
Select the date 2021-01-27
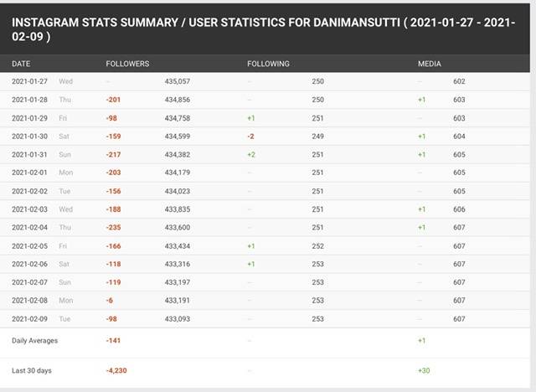[x=29, y=81]
